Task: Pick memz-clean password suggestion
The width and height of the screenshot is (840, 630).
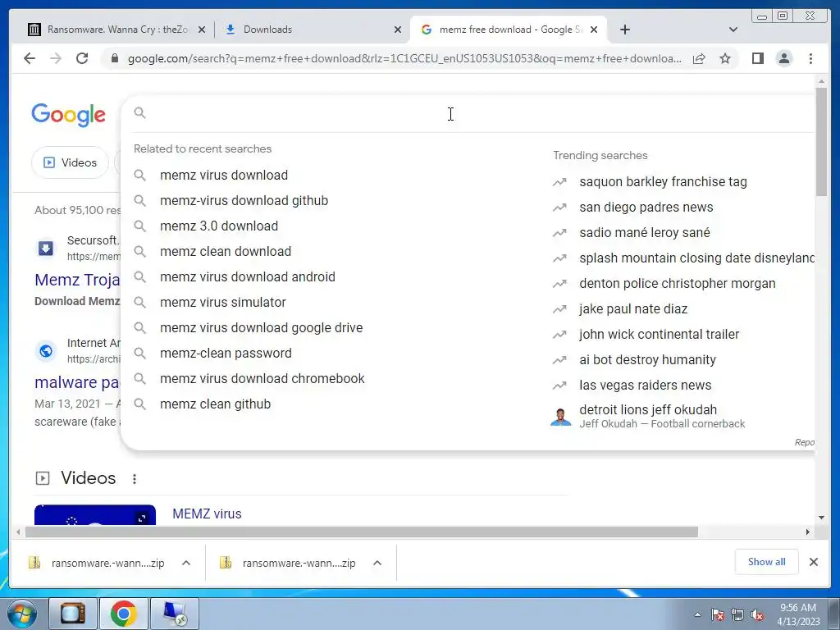Action: tap(226, 353)
